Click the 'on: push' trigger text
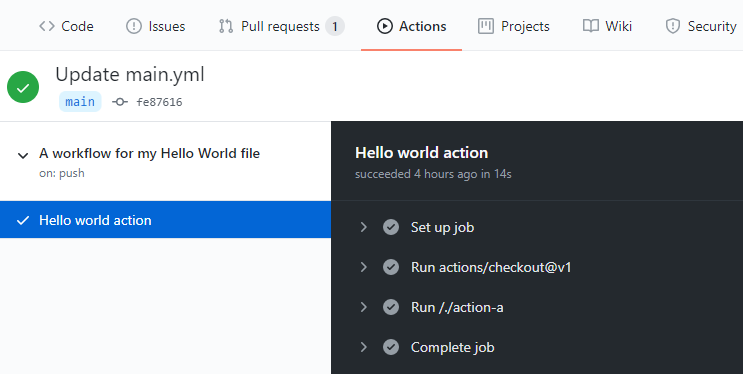 pos(62,173)
